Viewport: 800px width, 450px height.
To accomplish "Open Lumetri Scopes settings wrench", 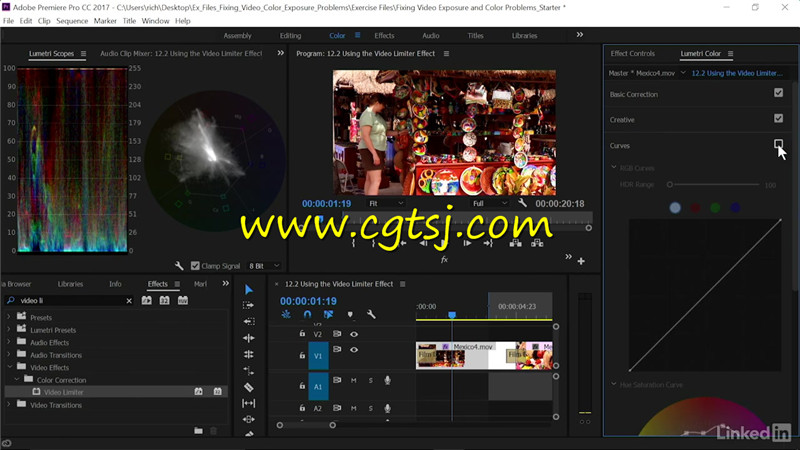I will [x=179, y=266].
